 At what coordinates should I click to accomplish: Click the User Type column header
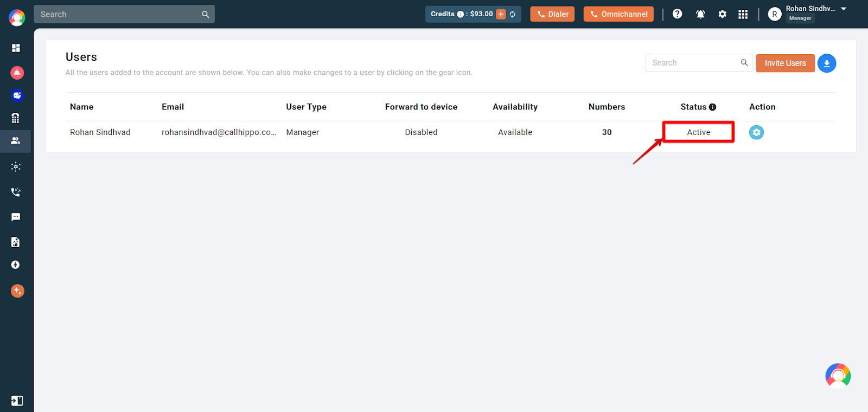[x=307, y=107]
